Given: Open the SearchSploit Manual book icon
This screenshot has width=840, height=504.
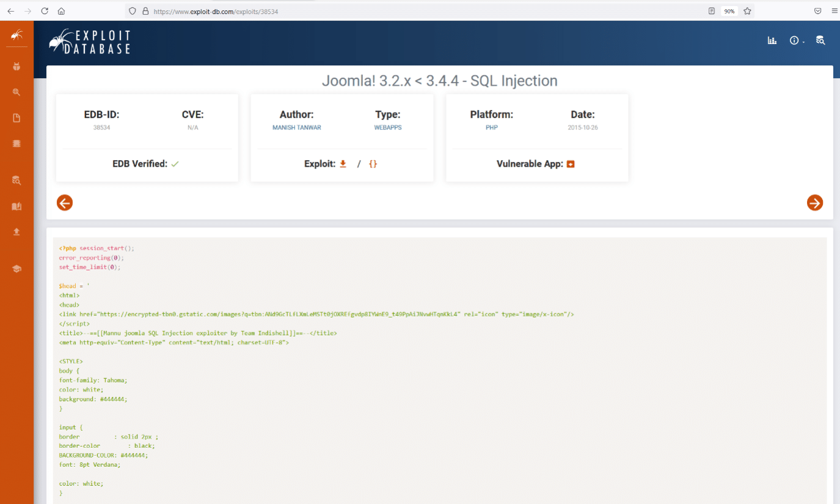Looking at the screenshot, I should (x=16, y=206).
